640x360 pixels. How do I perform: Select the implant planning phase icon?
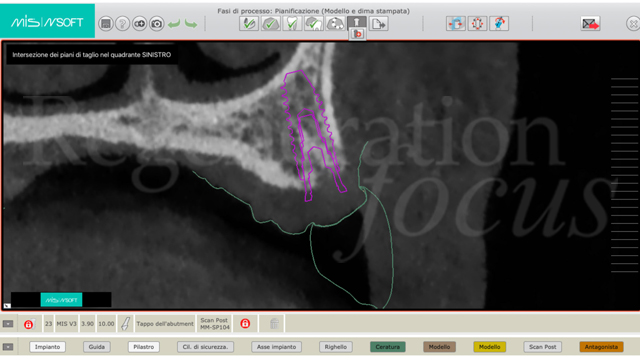[x=357, y=23]
